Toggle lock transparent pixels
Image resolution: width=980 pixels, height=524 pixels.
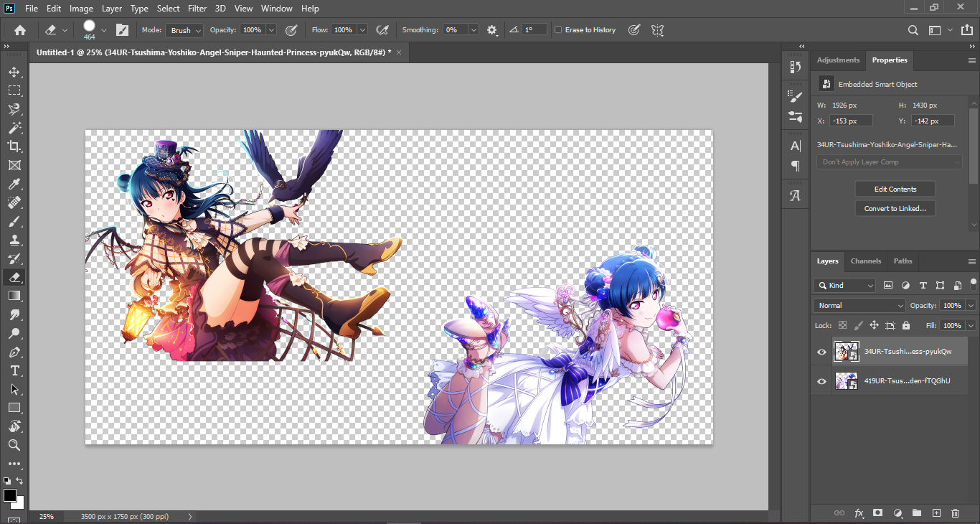pos(842,325)
